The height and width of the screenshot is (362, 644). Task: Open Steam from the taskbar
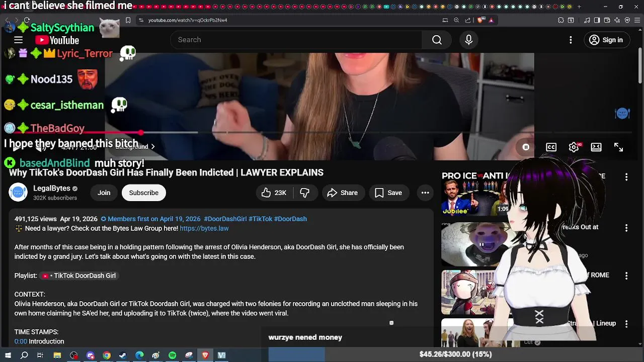click(123, 355)
